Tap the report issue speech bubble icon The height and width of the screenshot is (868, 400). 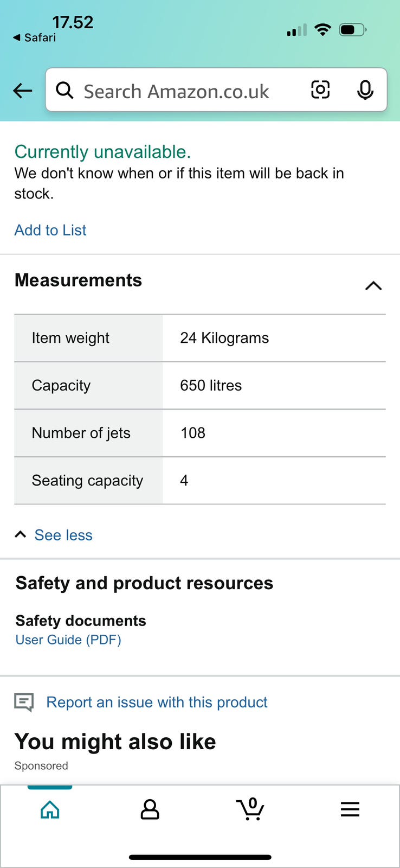[x=24, y=703]
